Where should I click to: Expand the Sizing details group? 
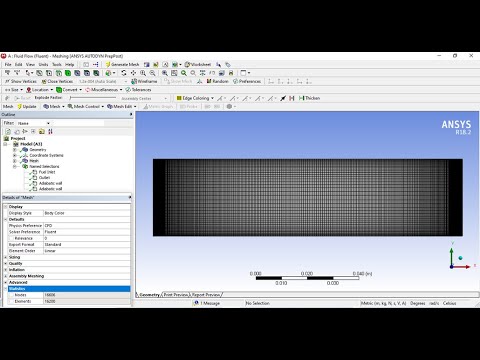(6, 257)
